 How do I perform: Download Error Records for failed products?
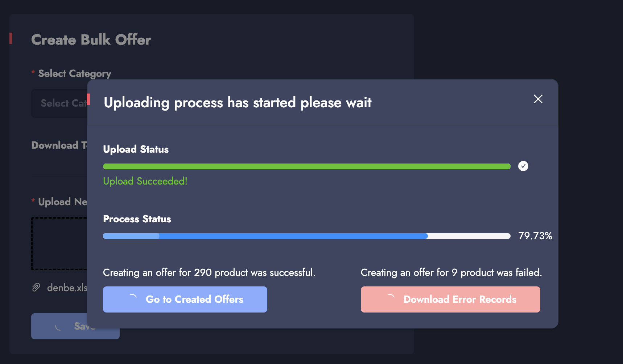pyautogui.click(x=459, y=299)
